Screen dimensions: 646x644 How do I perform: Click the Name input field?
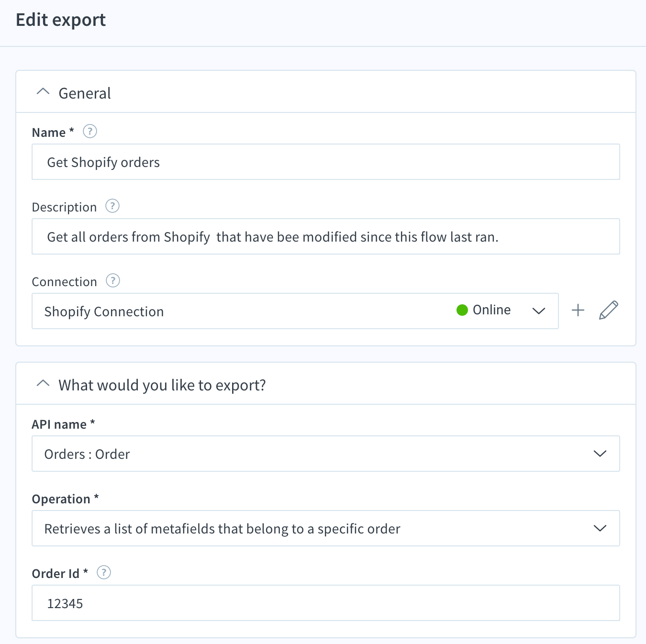point(326,162)
